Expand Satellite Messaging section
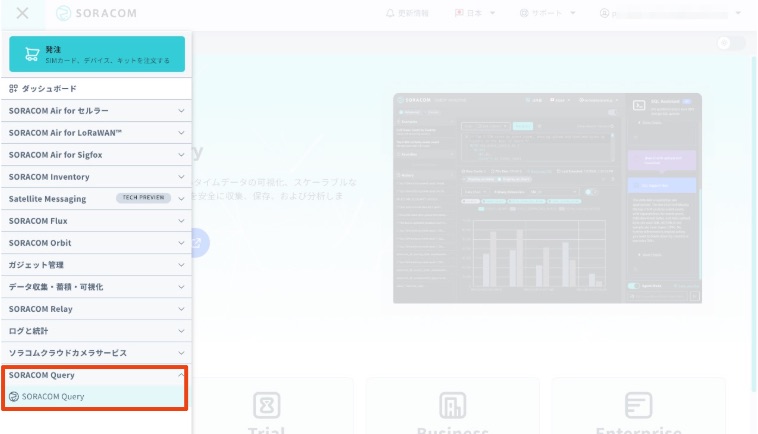 [x=96, y=199]
